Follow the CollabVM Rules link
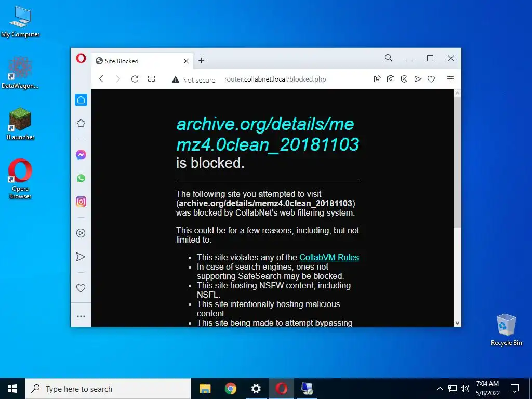This screenshot has width=532, height=399. pos(329,258)
